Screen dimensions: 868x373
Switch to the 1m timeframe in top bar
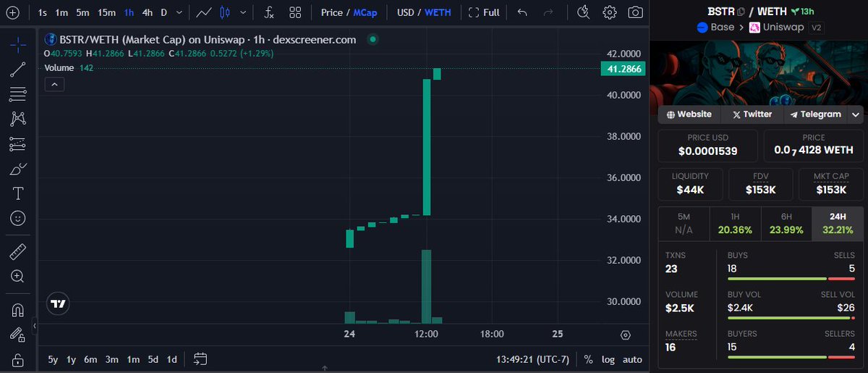(x=62, y=12)
